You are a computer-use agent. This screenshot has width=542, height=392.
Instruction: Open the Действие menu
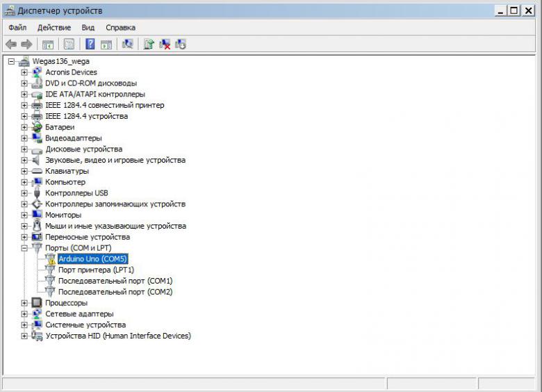(x=54, y=27)
